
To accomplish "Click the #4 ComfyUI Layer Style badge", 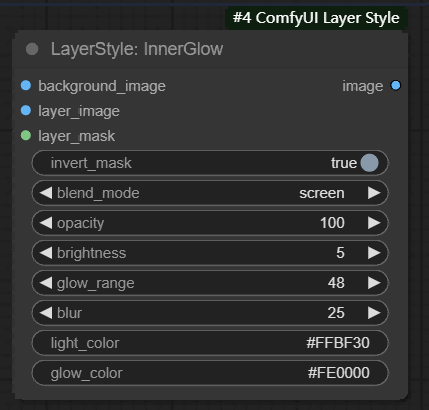I will pos(316,18).
